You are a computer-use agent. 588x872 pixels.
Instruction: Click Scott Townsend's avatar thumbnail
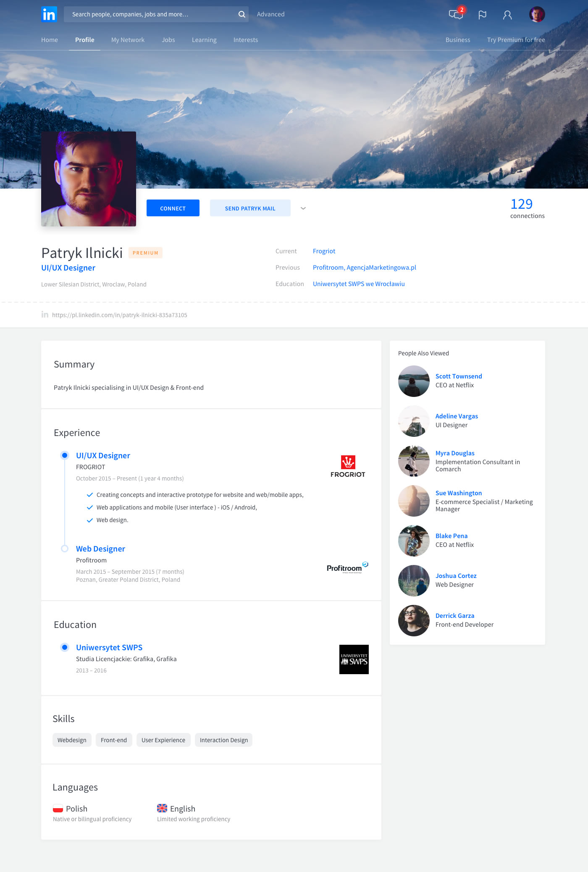[x=414, y=381]
